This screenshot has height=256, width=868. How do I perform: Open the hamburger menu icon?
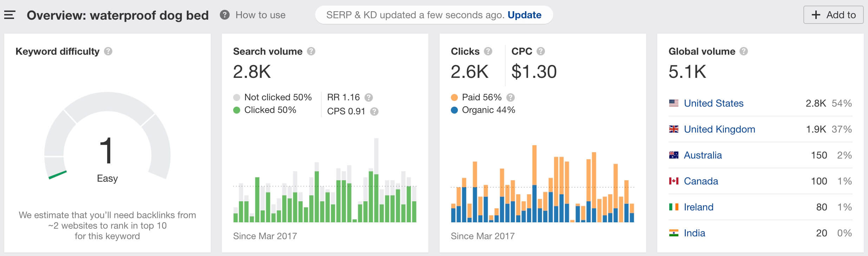pos(9,15)
